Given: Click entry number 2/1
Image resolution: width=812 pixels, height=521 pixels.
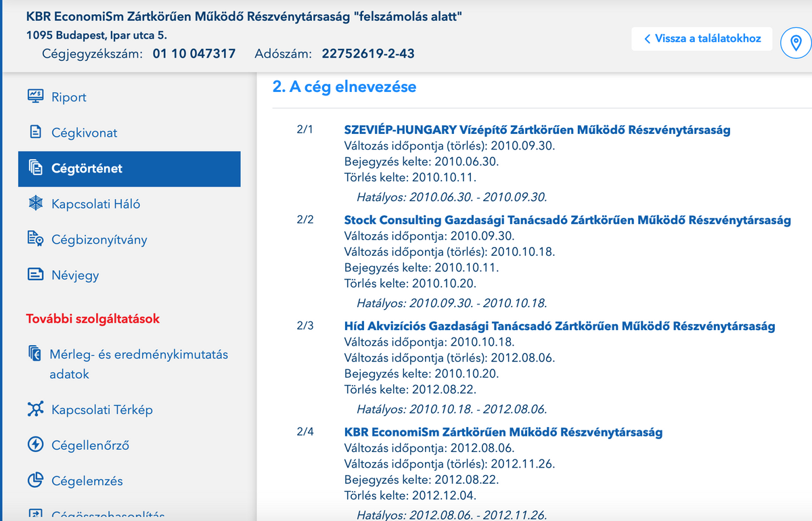Looking at the screenshot, I should pos(305,129).
